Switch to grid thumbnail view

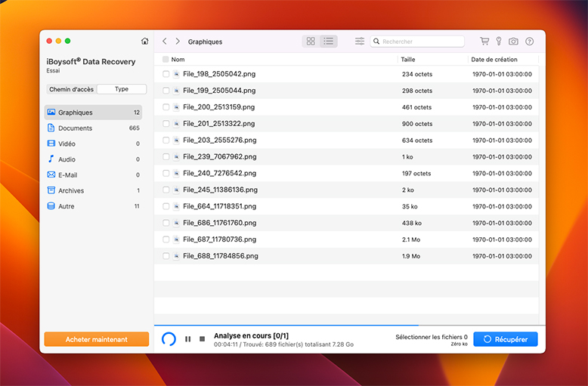click(x=311, y=42)
